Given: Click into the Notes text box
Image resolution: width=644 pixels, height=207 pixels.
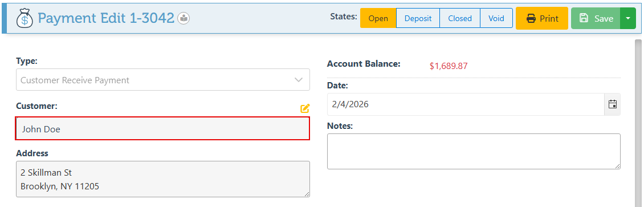Looking at the screenshot, I should point(474,151).
